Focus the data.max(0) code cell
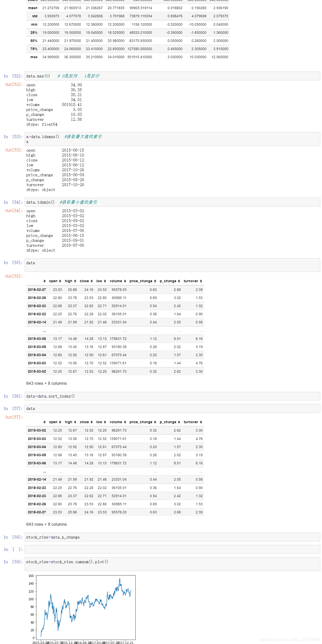Viewport: 322px width, 644px height. 172,76
